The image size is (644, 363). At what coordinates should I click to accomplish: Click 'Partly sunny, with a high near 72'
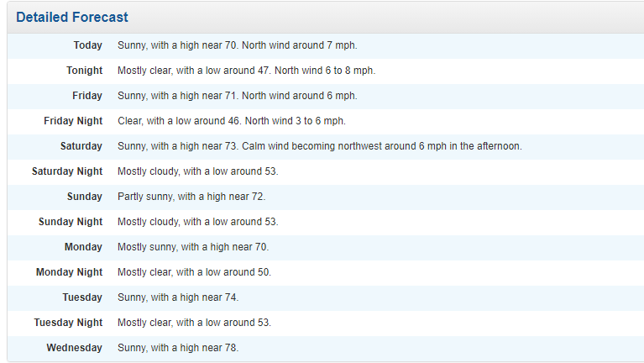tap(191, 197)
